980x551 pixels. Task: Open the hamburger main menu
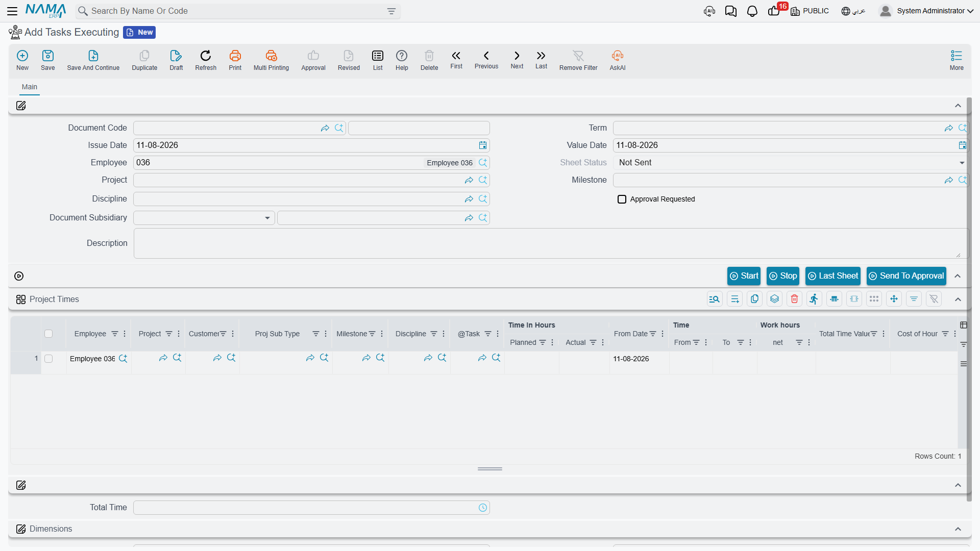[12, 11]
